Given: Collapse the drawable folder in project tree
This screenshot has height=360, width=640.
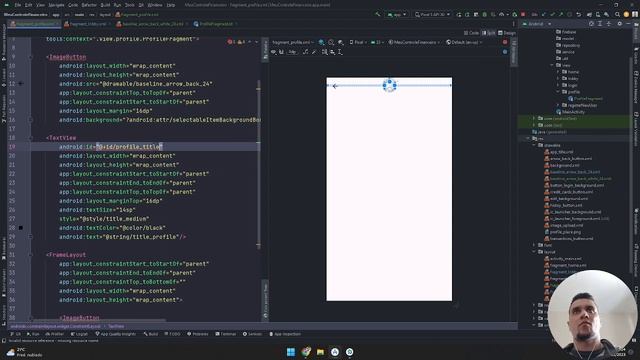Looking at the screenshot, I should click(x=534, y=145).
